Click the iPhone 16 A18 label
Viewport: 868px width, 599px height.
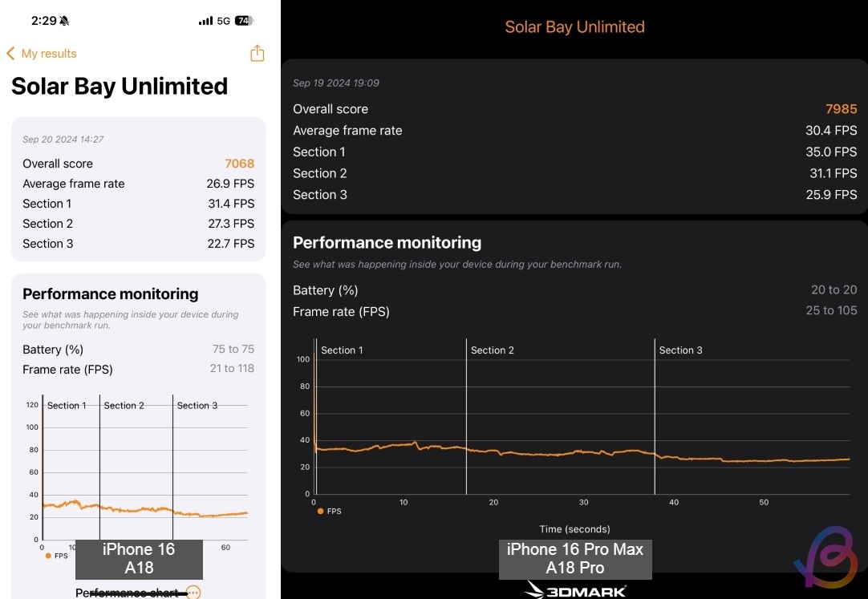(139, 558)
